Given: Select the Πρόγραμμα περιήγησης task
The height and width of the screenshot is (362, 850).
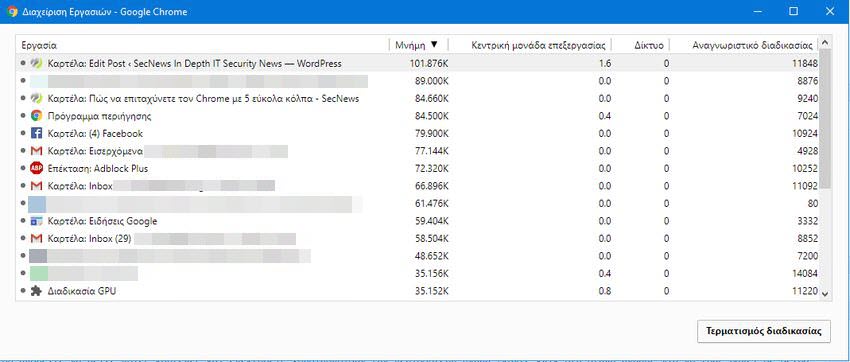Looking at the screenshot, I should click(x=417, y=116).
